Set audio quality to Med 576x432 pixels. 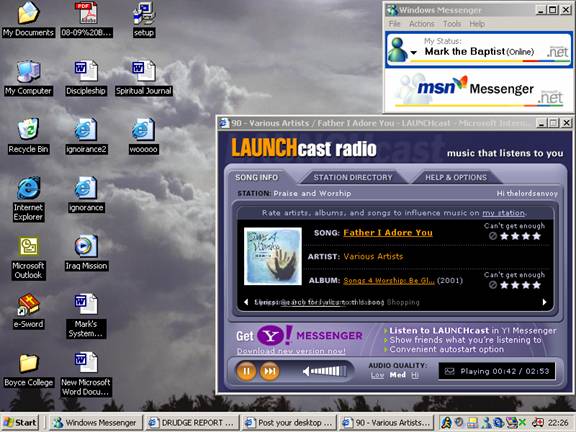[397, 375]
